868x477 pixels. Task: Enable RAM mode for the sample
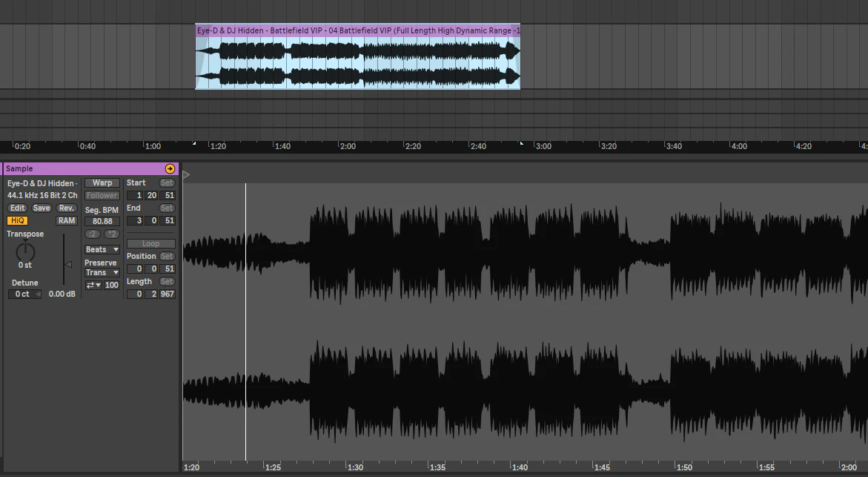click(x=67, y=220)
